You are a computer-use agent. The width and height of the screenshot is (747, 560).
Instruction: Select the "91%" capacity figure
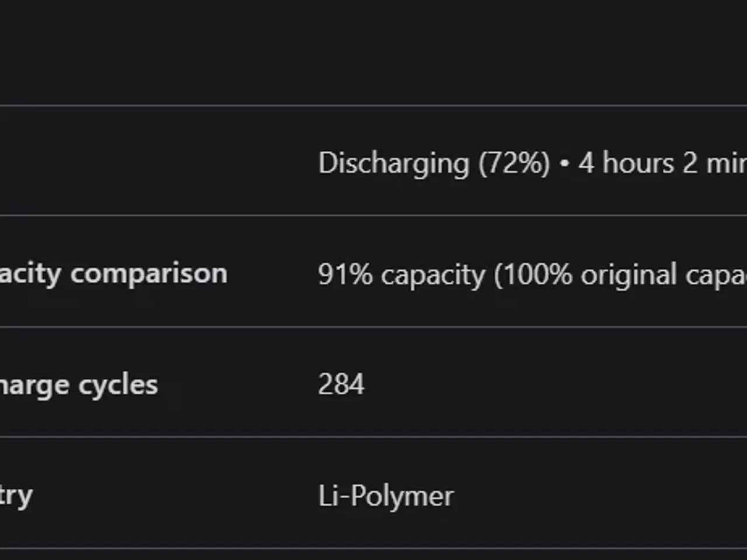345,274
